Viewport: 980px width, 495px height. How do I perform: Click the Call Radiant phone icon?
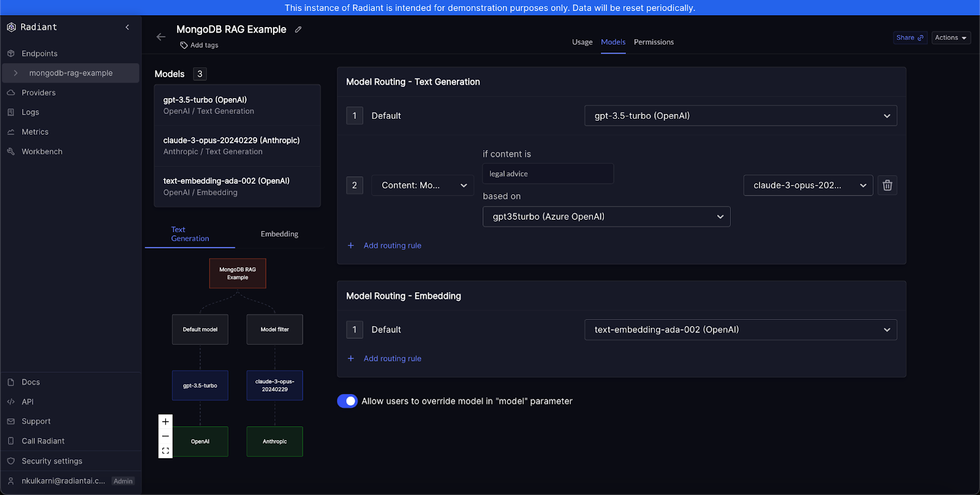click(11, 441)
